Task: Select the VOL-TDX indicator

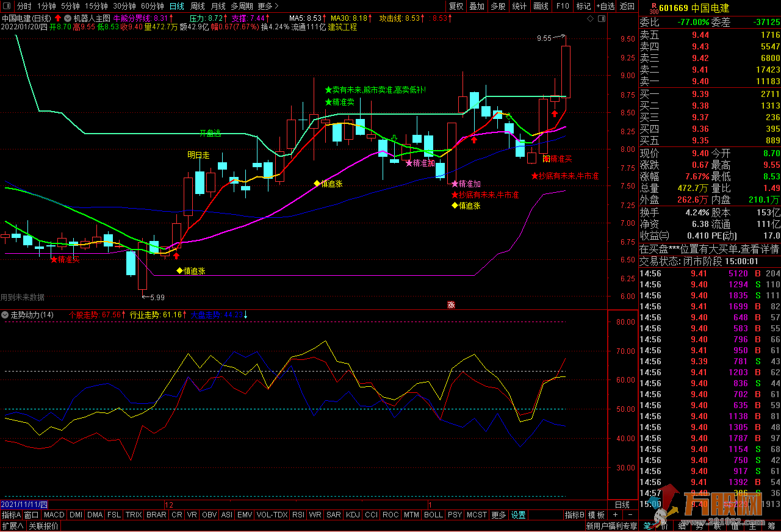Action: click(272, 515)
